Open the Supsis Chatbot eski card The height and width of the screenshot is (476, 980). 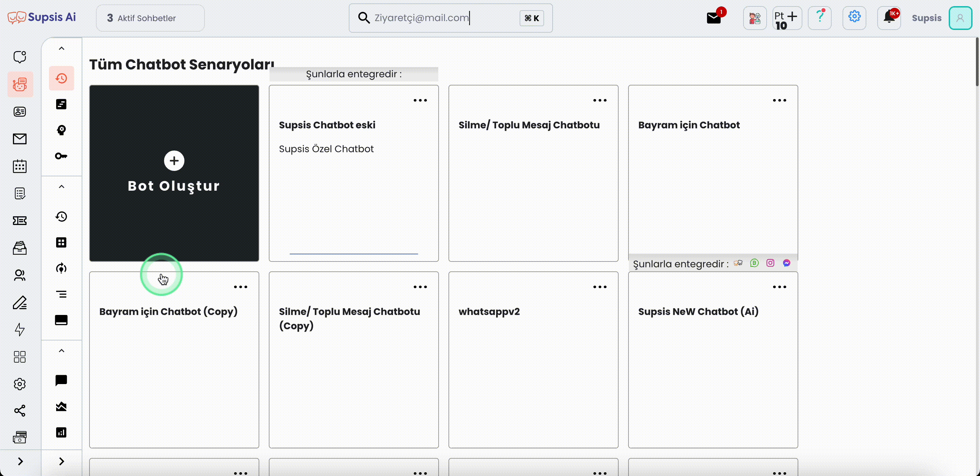(x=354, y=173)
